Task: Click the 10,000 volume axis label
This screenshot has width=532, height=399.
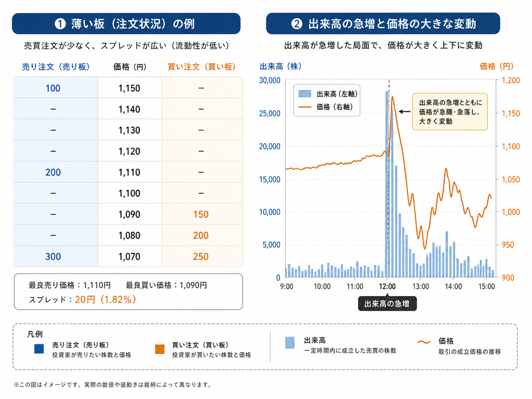Action: 270,212
